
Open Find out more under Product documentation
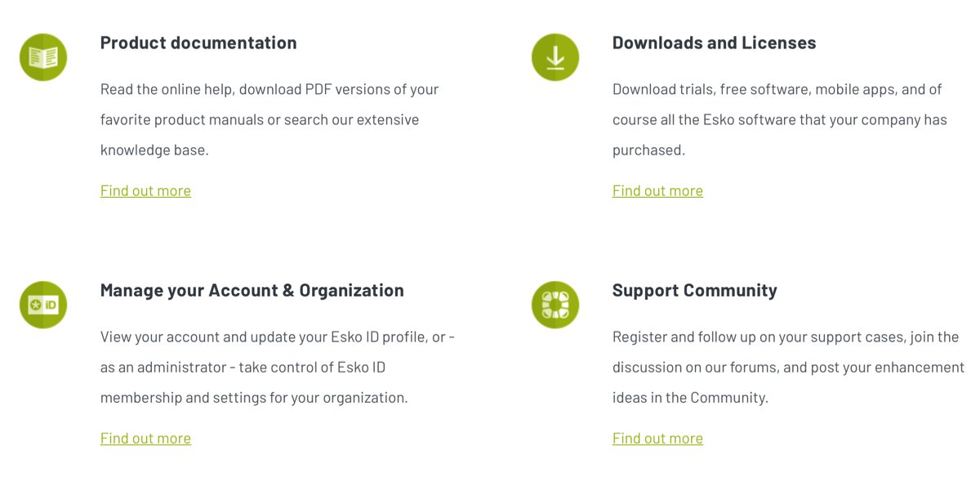[145, 190]
